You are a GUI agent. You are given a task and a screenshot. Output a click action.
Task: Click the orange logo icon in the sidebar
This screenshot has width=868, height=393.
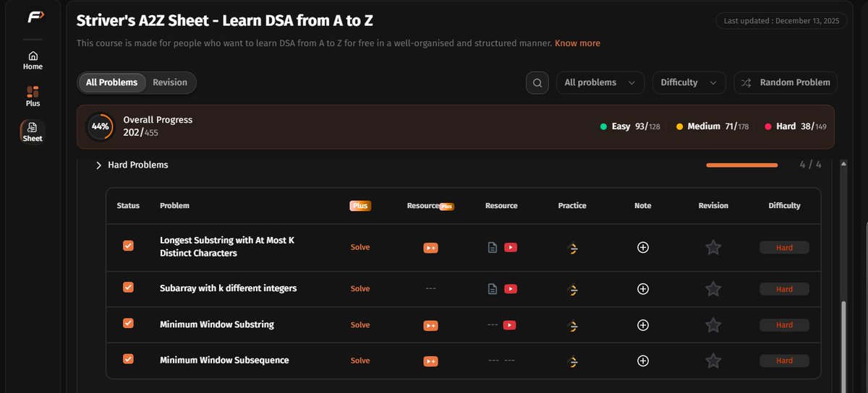click(35, 17)
